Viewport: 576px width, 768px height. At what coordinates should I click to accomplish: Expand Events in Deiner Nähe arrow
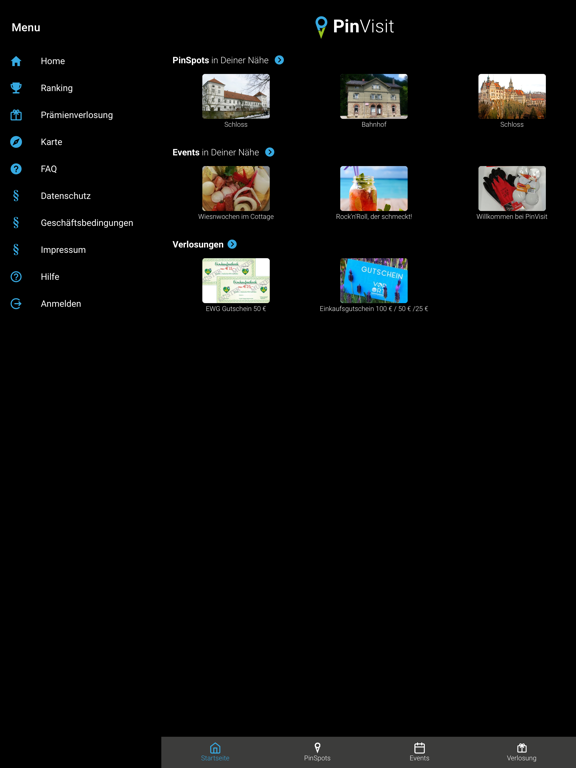tap(270, 152)
